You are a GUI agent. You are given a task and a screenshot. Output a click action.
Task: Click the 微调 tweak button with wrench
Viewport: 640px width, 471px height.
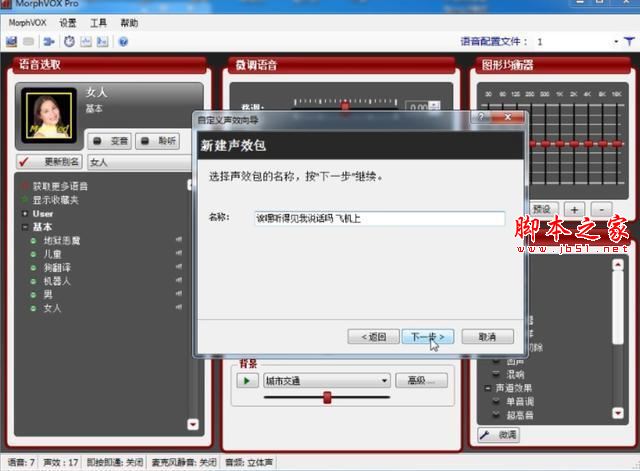tap(498, 435)
